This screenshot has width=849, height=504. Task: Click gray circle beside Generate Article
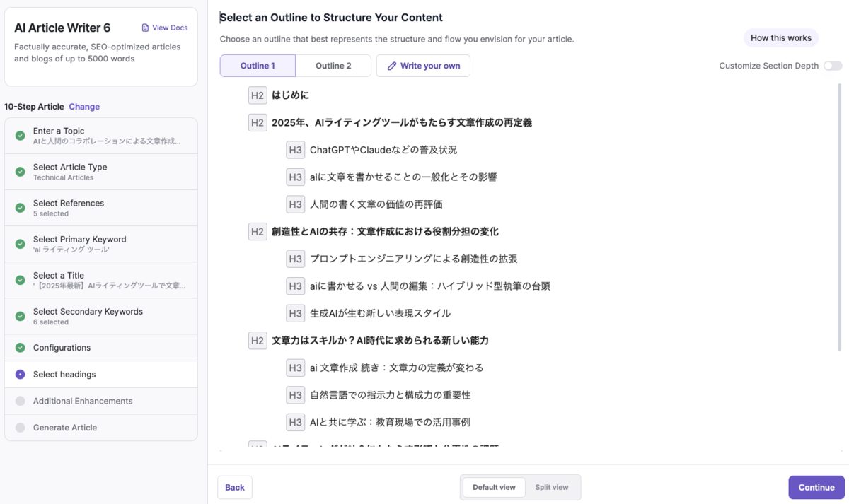(x=20, y=428)
